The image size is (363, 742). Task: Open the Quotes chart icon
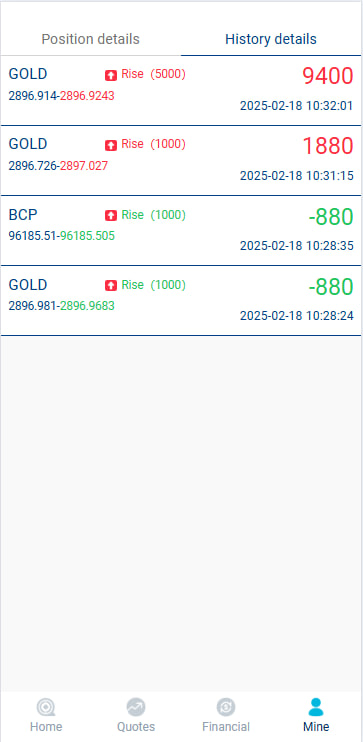click(136, 707)
